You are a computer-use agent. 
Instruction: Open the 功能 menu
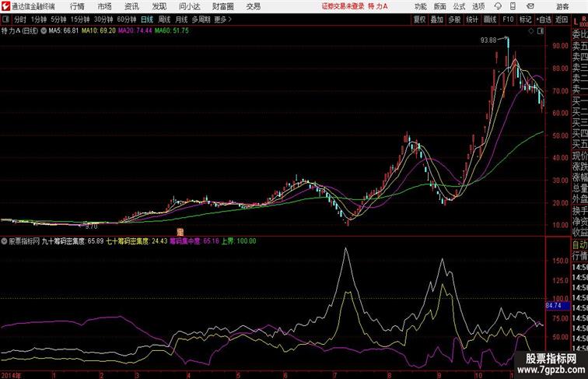coord(420,6)
